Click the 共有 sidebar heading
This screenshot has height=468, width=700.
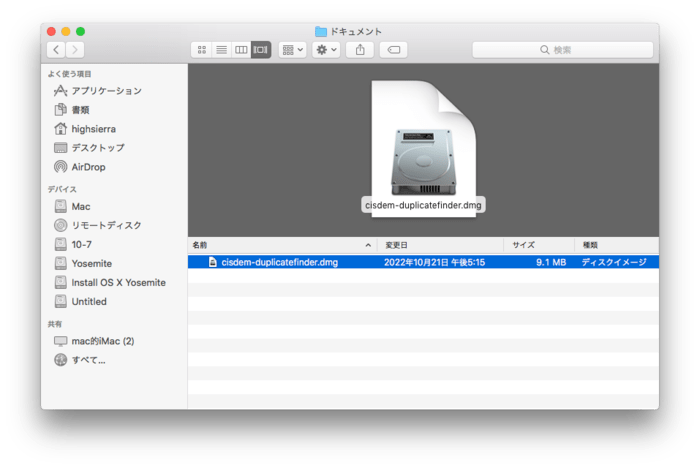(x=55, y=324)
